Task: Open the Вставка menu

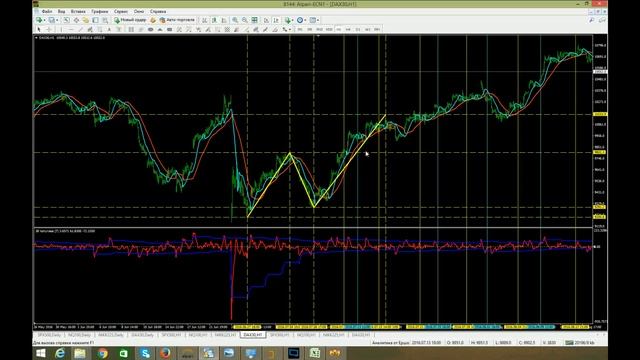Action: 78,11
